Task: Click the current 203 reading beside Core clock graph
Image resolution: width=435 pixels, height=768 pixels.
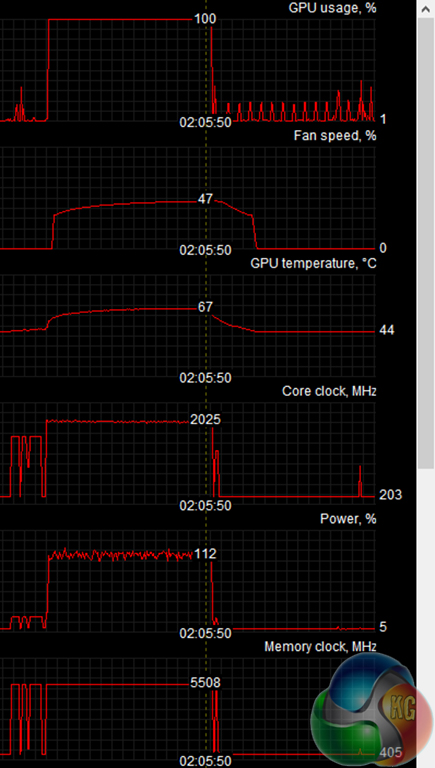Action: coord(390,495)
